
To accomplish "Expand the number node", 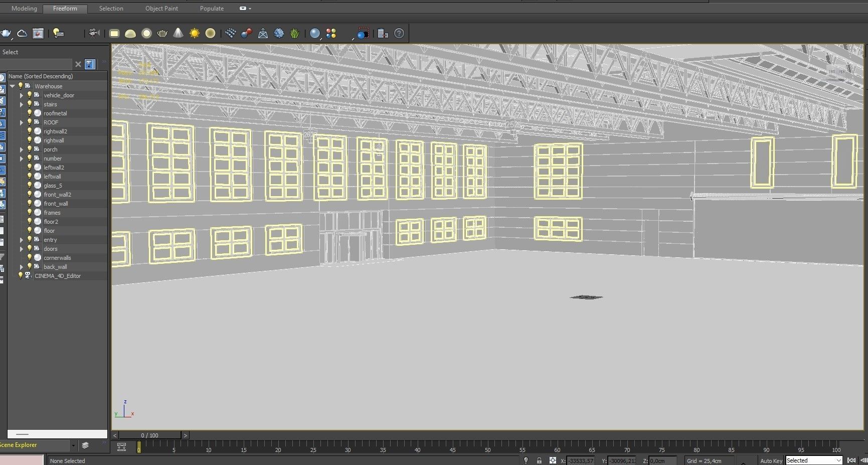I will pyautogui.click(x=22, y=159).
